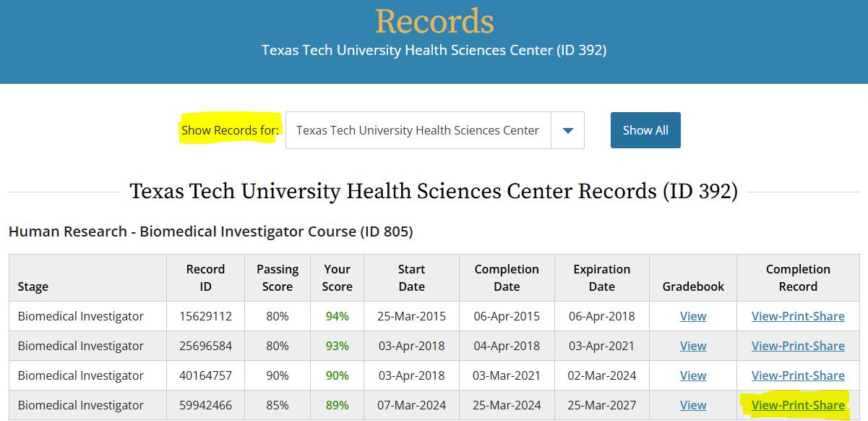
Task: Click the Your Score column header
Action: (x=338, y=278)
